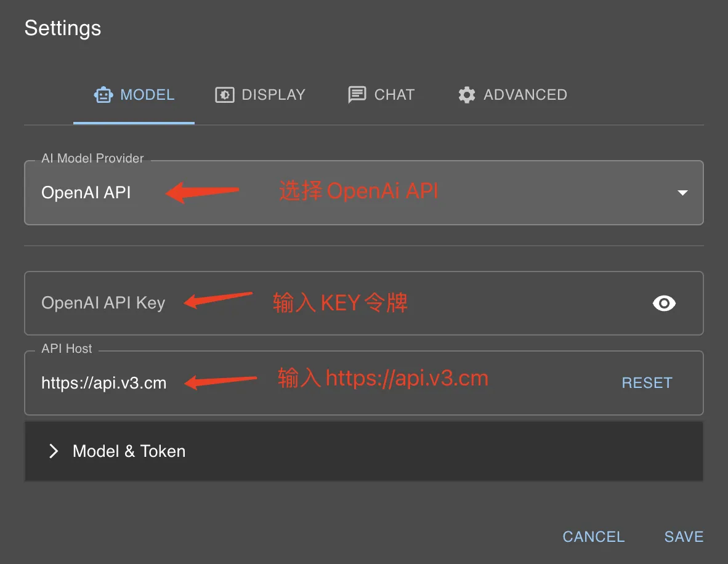The width and height of the screenshot is (728, 564).
Task: Open the AI Model Provider dropdown
Action: click(x=363, y=193)
